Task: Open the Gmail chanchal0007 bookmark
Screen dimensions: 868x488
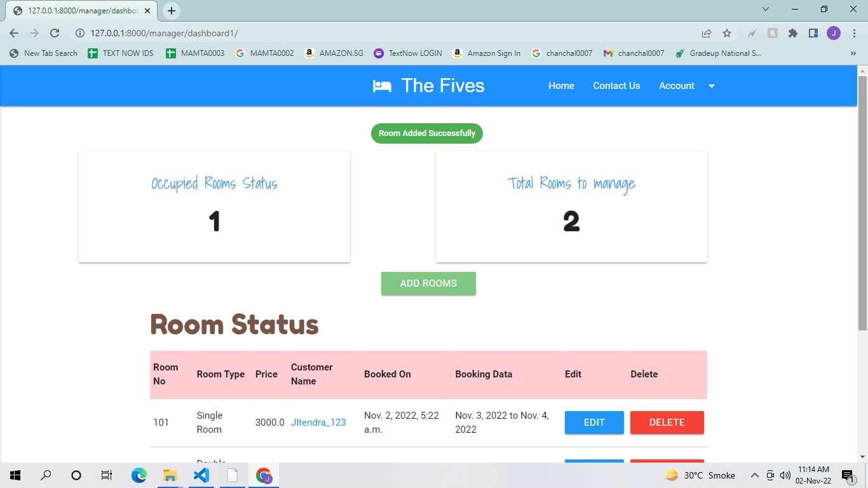Action: tap(634, 53)
